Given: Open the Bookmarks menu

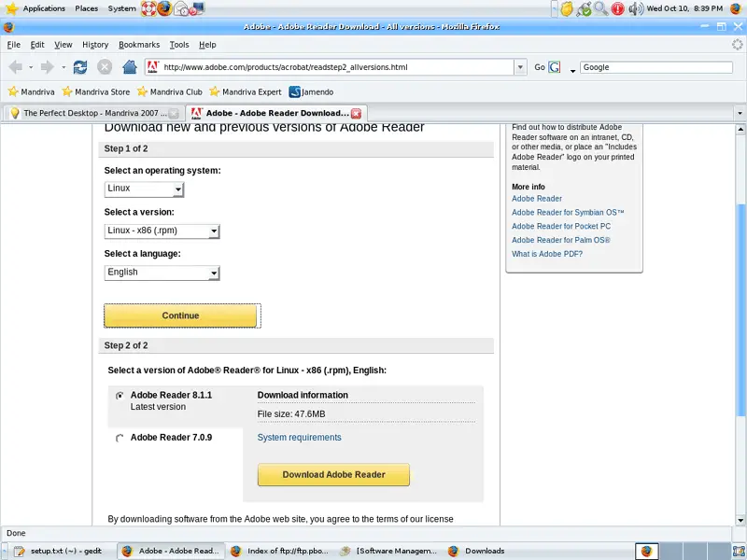Looking at the screenshot, I should point(139,45).
